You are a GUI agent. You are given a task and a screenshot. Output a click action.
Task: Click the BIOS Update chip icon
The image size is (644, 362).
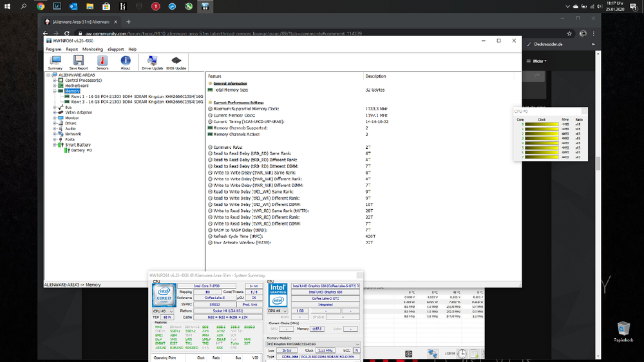pyautogui.click(x=176, y=62)
